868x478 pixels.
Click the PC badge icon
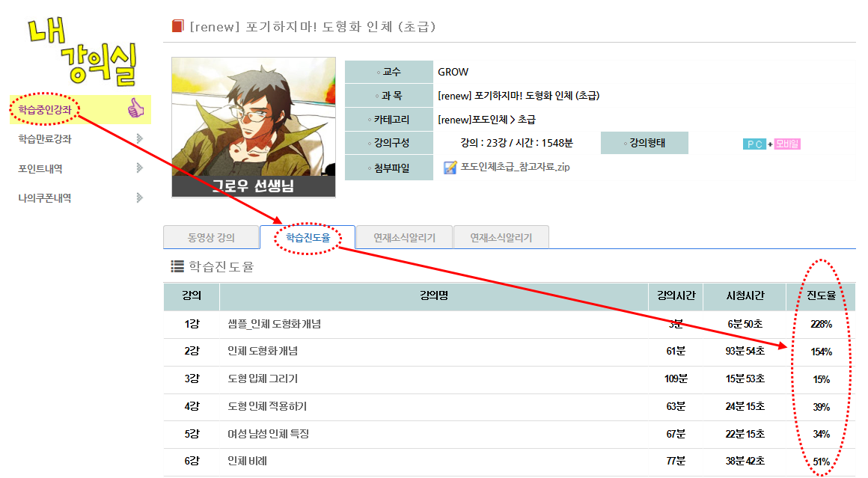click(754, 144)
